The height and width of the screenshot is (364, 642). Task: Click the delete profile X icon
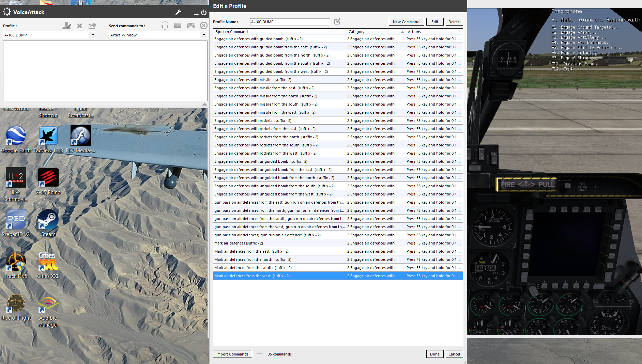pyautogui.click(x=80, y=26)
